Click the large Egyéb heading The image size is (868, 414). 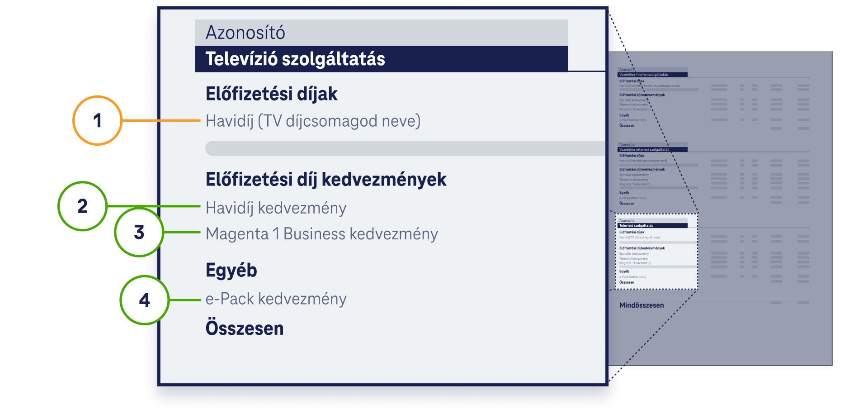pyautogui.click(x=231, y=270)
